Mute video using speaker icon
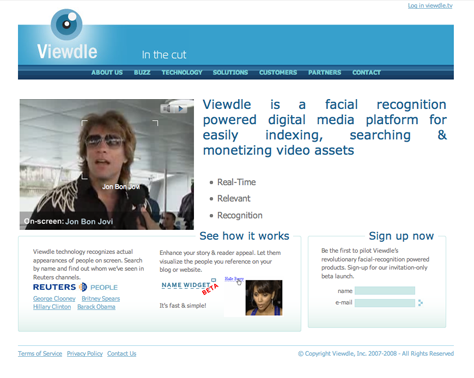474x378 pixels. pyautogui.click(x=168, y=109)
